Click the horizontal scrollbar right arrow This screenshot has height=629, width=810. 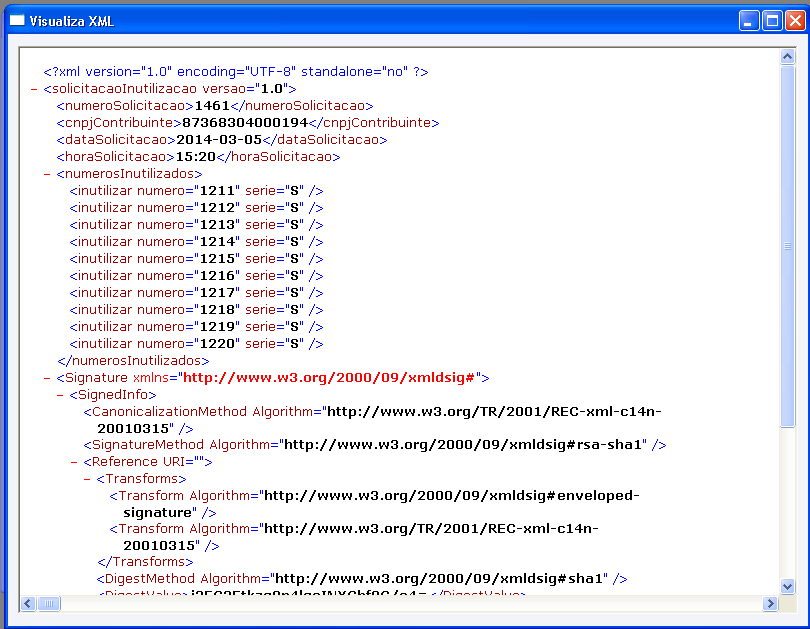[770, 603]
